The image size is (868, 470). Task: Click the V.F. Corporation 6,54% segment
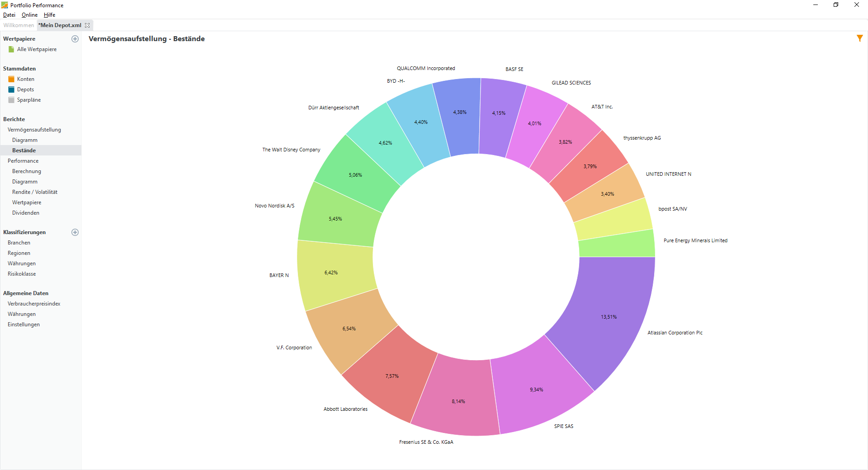click(x=348, y=328)
